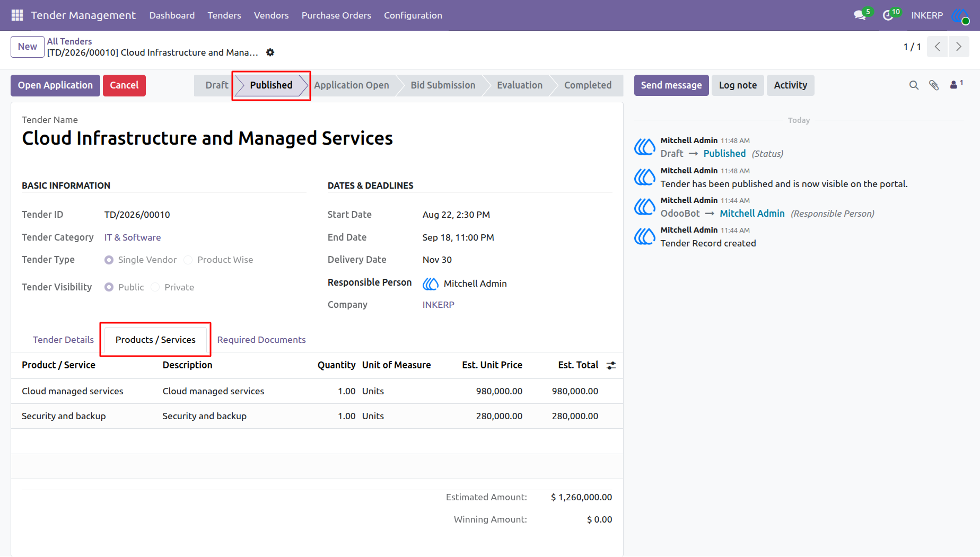980x557 pixels.
Task: Select Single Vendor tender type
Action: click(109, 260)
